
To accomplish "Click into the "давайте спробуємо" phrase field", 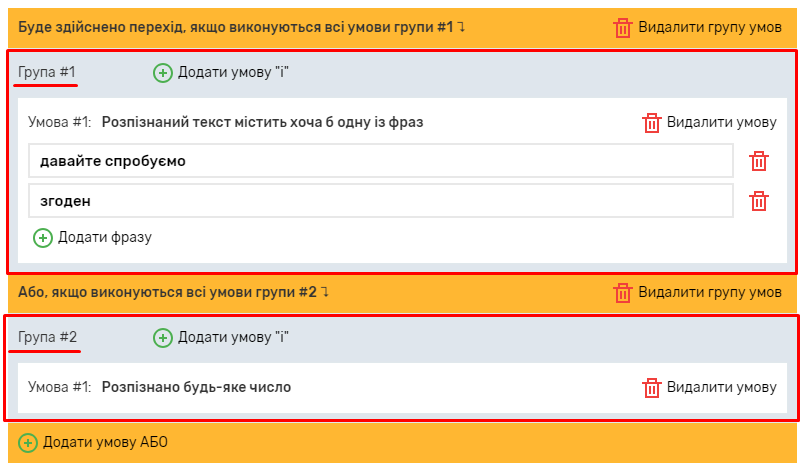I will (x=380, y=161).
